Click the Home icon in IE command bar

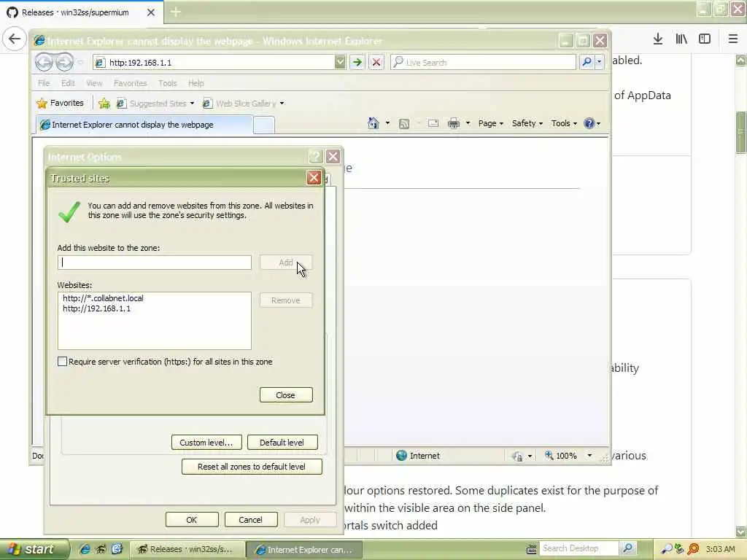(x=373, y=123)
